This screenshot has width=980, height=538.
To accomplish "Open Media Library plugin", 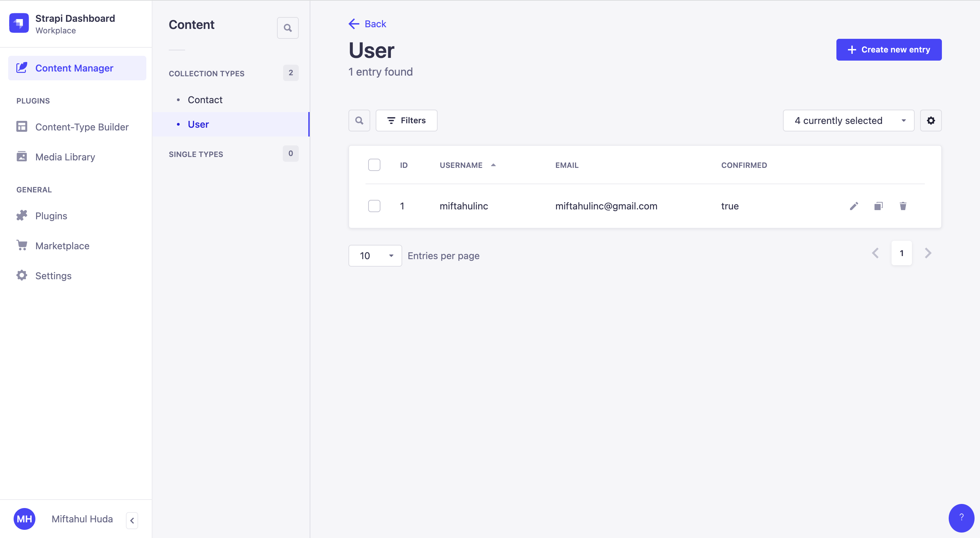I will pos(65,157).
